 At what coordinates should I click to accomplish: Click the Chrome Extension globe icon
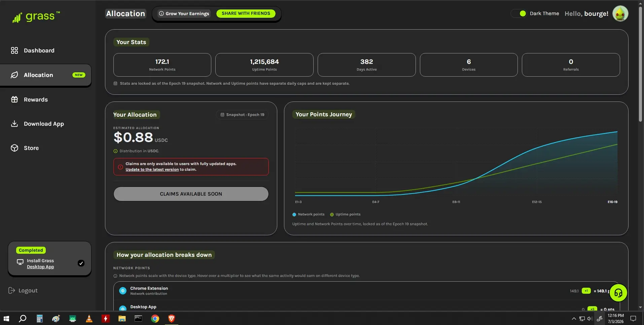tap(123, 291)
